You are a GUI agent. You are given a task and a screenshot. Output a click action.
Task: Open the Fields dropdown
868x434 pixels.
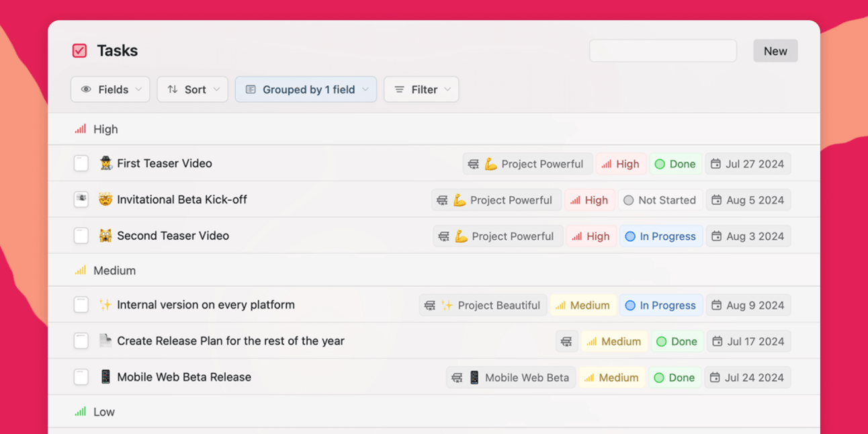[x=111, y=89]
